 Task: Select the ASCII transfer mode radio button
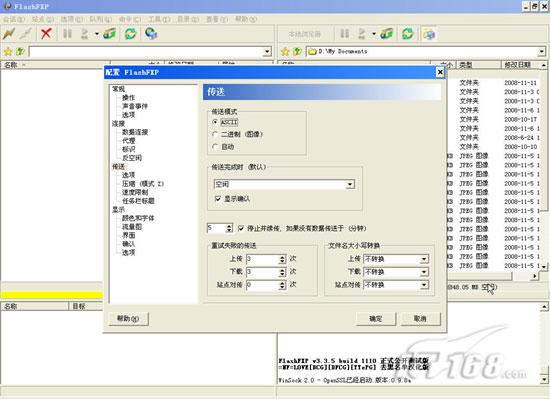(x=215, y=122)
